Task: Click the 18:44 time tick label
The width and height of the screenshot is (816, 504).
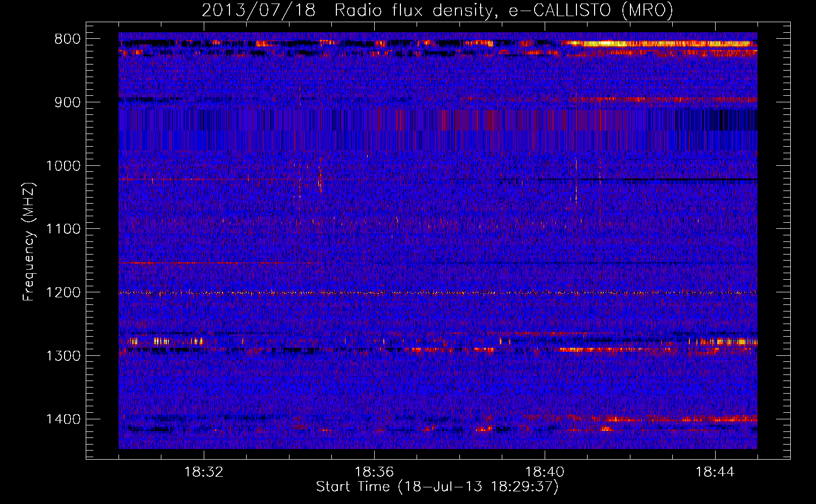Action: tap(715, 472)
